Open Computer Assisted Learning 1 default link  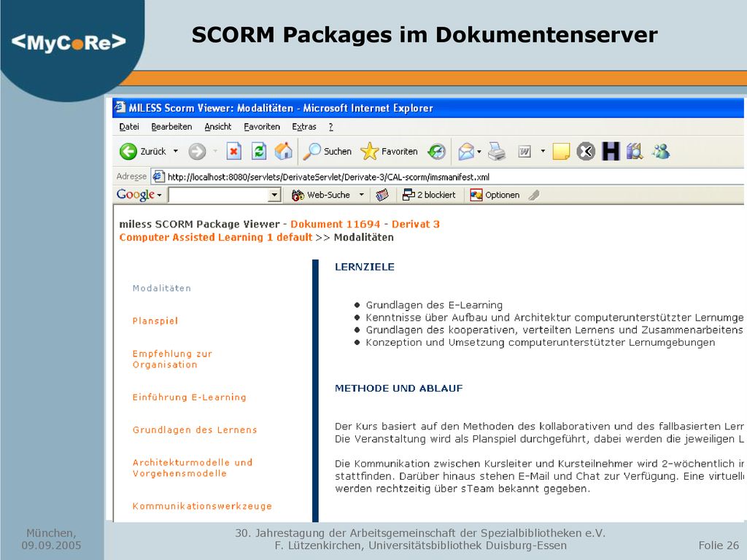[x=216, y=238]
